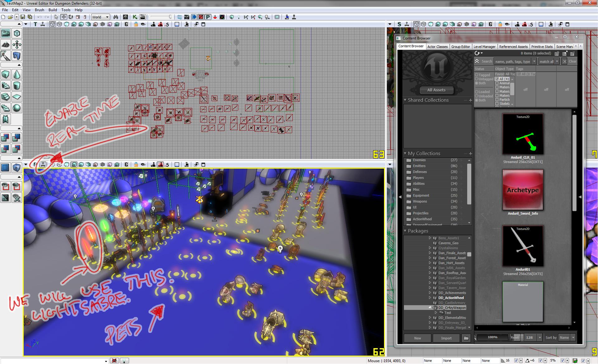Toggle Game View G in top-left viewport
The height and width of the screenshot is (364, 598).
tap(126, 24)
